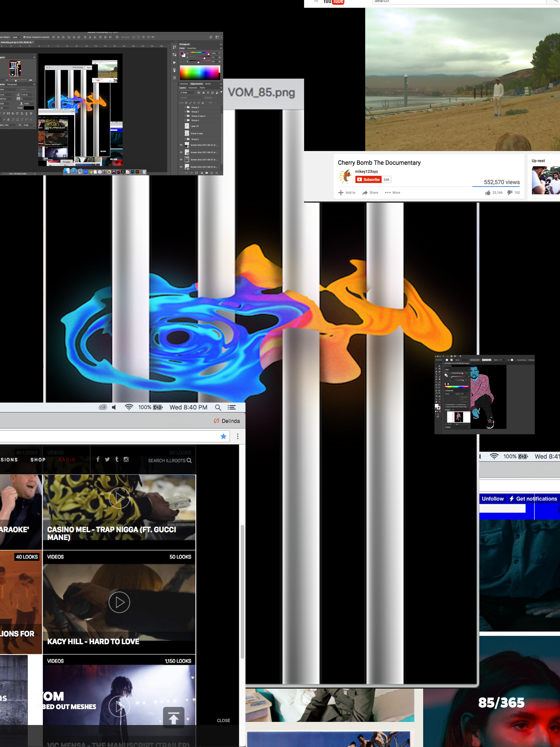Open the Kind layer filter dropdown
Image resolution: width=560 pixels, height=747 pixels.
pos(187,93)
